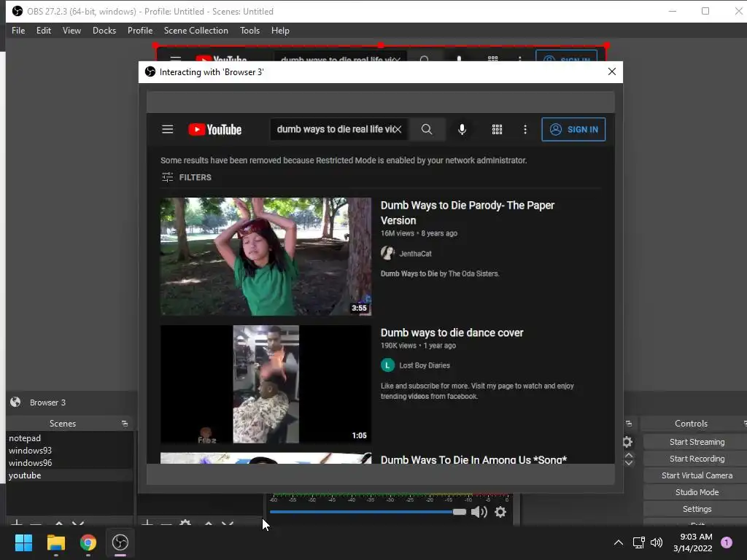Viewport: 747px width, 560px height.
Task: Click Start Streaming
Action: tap(697, 442)
